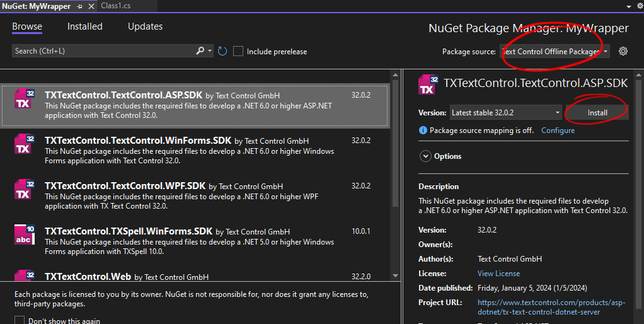Select the NuGet: MyWrapper document tab
Viewport: 644px width, 324px height.
[36, 6]
